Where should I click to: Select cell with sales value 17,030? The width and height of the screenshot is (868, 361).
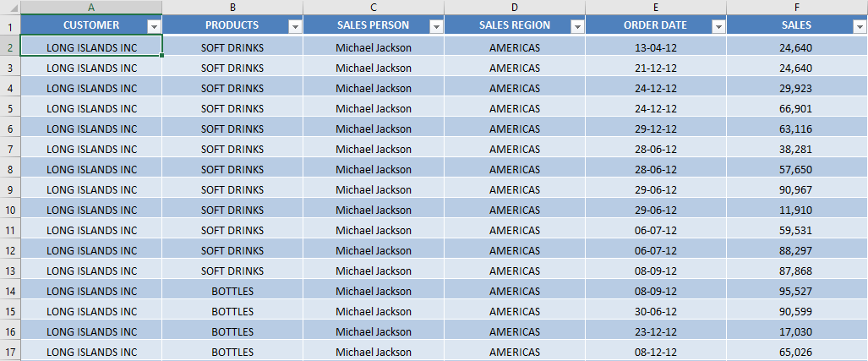point(797,331)
